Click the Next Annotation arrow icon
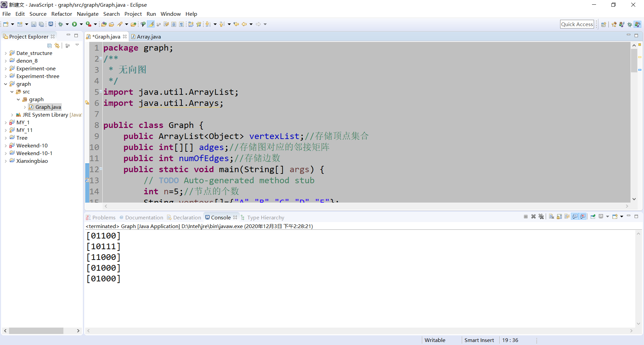The height and width of the screenshot is (345, 644). tap(208, 24)
